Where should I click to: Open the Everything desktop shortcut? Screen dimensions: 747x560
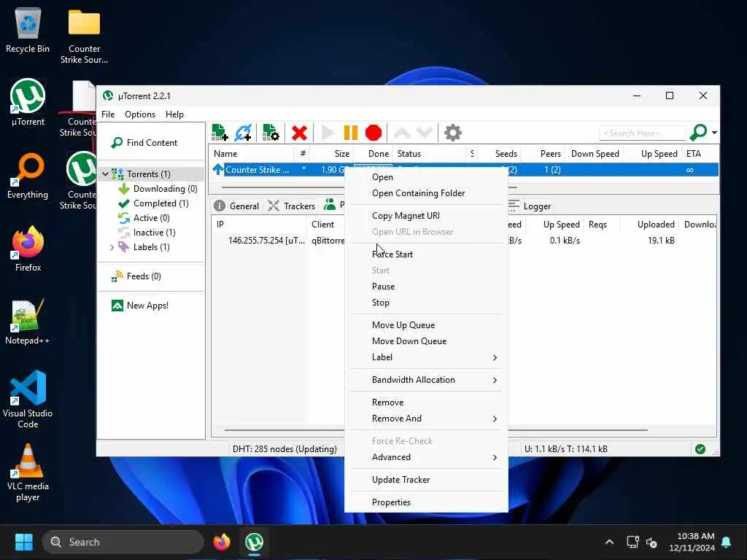[28, 176]
